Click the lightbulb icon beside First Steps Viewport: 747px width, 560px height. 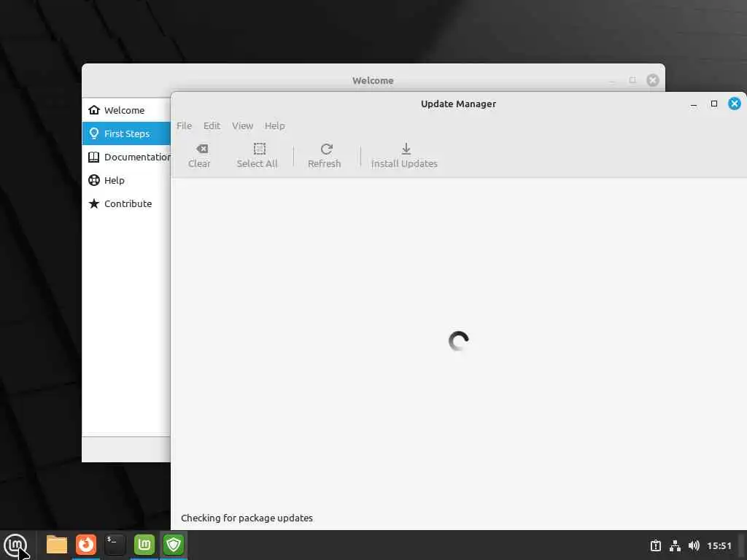[x=94, y=133]
